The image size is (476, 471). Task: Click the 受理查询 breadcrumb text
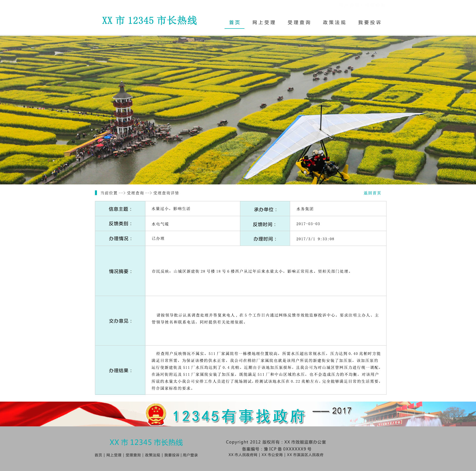(x=135, y=193)
